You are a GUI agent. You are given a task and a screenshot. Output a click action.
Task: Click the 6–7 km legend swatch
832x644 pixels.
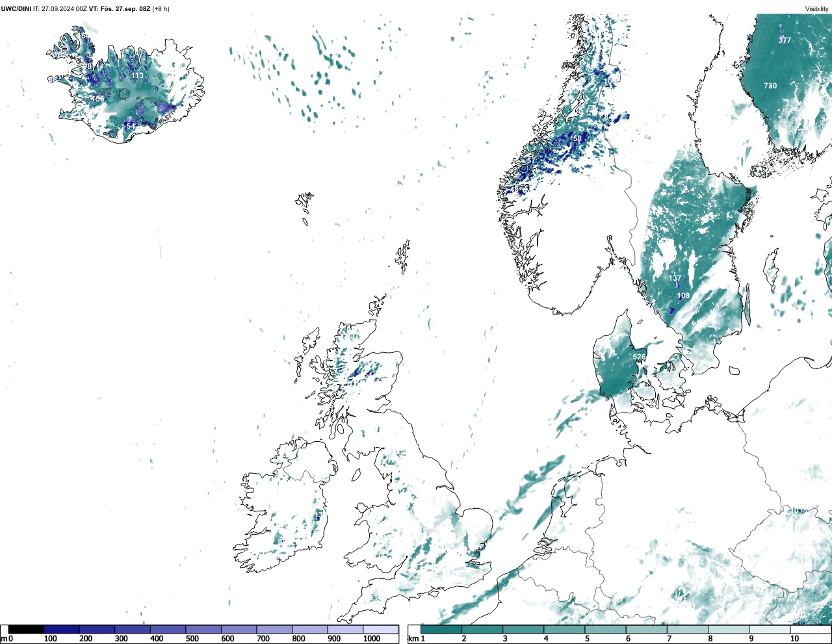(645, 629)
